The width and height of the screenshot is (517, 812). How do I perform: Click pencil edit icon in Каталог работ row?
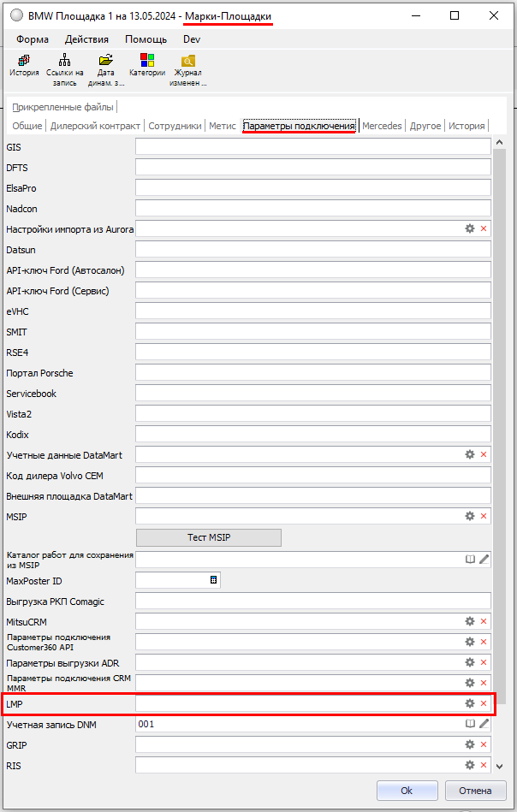pos(484,559)
